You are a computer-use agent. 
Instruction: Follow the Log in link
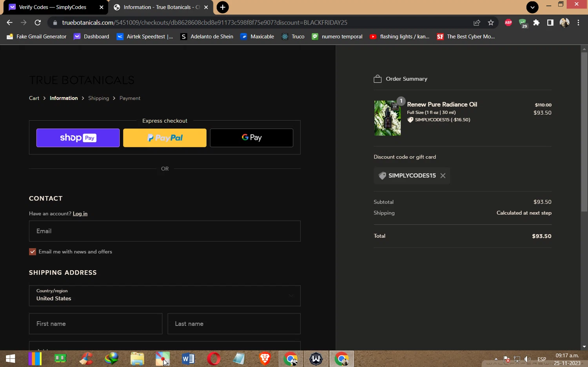[x=80, y=214]
